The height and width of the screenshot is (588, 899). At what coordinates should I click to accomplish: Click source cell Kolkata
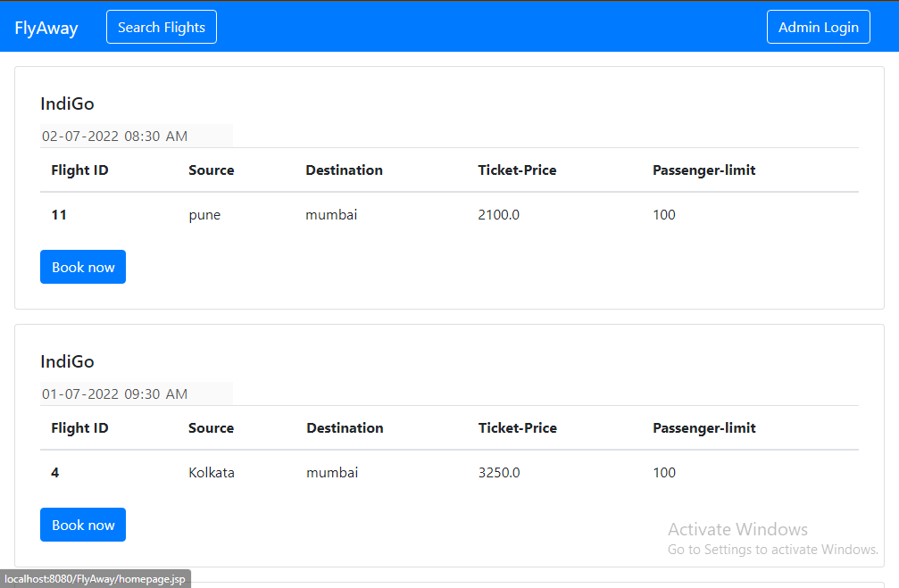pyautogui.click(x=212, y=473)
